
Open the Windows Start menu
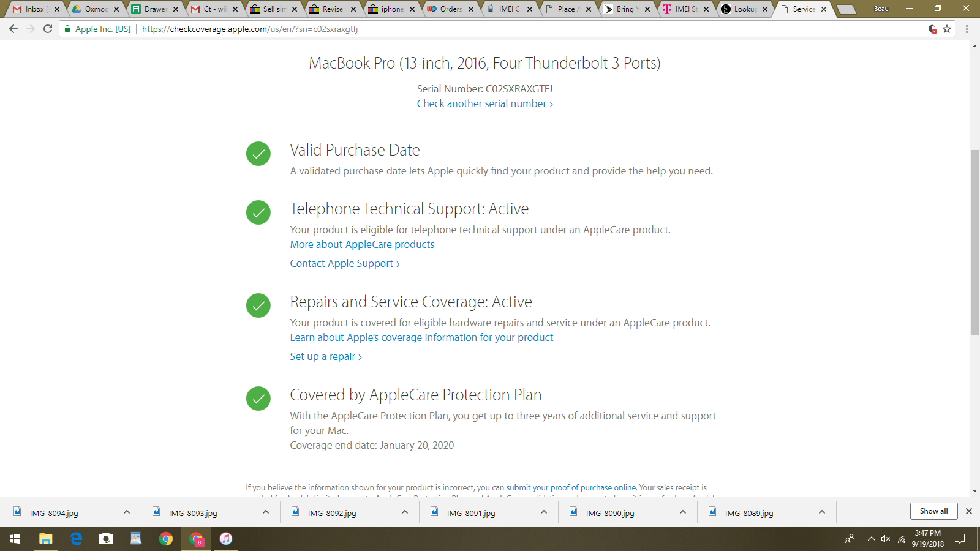(x=15, y=539)
